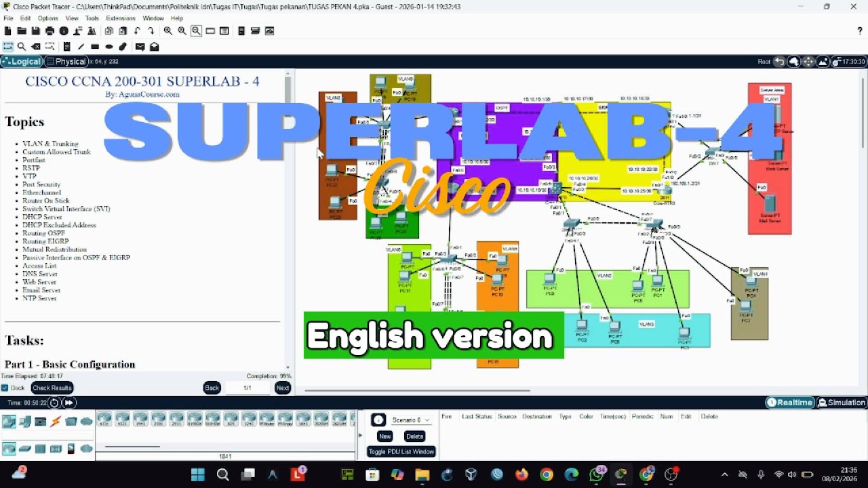Click the Root navigation label
The height and width of the screenshot is (488, 868).
pyautogui.click(x=764, y=62)
